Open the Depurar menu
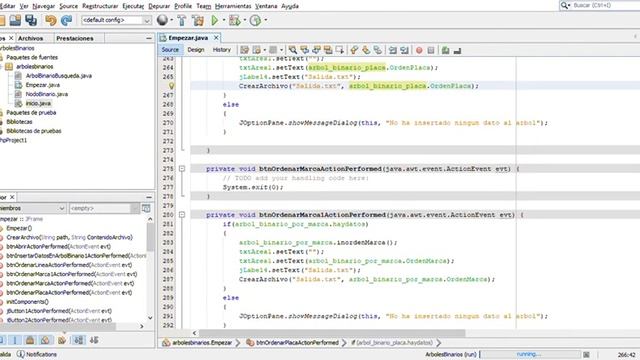Screen dimensions: 640x360 (159, 6)
